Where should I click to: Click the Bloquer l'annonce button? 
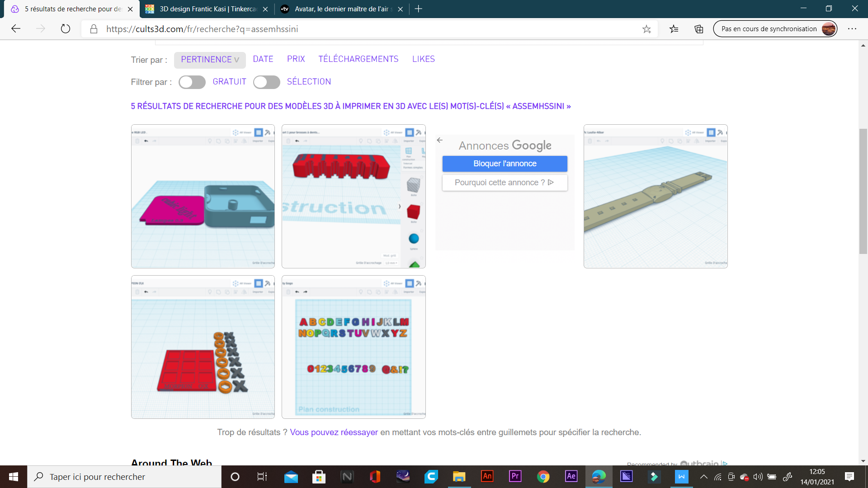coord(505,164)
